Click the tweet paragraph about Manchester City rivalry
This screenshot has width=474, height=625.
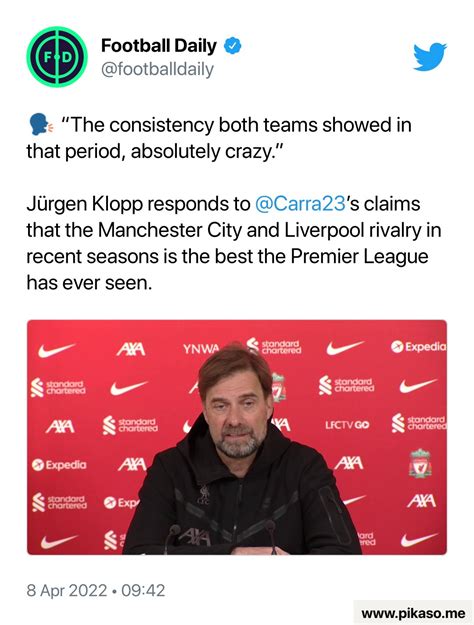234,243
